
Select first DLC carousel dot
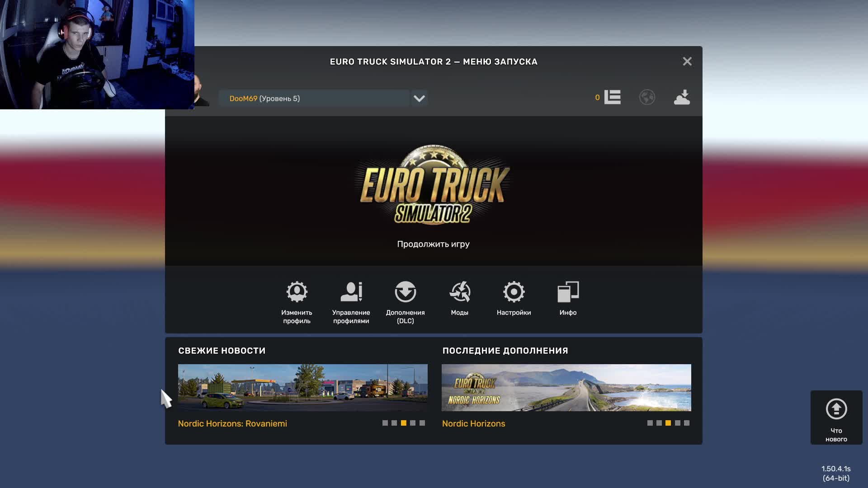tap(650, 423)
